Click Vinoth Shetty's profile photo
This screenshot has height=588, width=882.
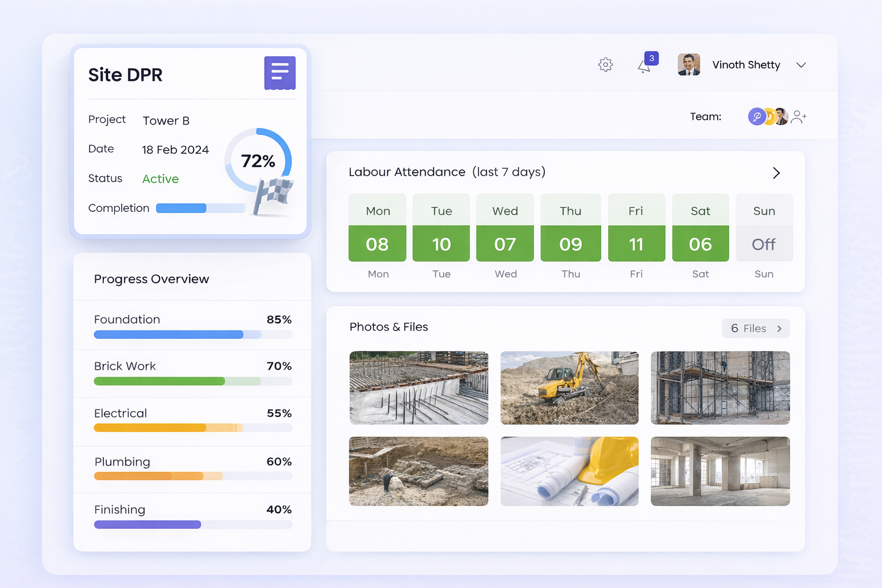pos(688,65)
